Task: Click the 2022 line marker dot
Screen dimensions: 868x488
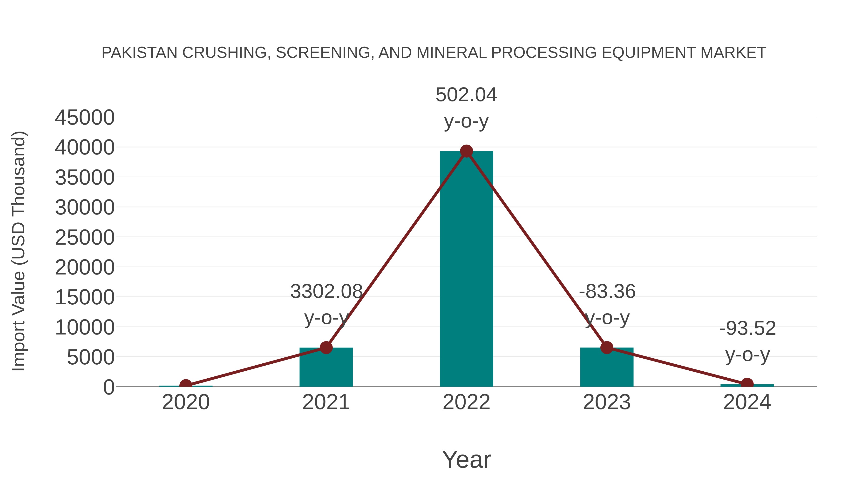Action: pyautogui.click(x=466, y=151)
